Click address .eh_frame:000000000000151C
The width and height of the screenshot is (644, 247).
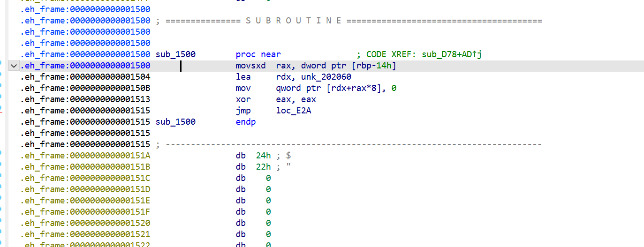coord(85,178)
